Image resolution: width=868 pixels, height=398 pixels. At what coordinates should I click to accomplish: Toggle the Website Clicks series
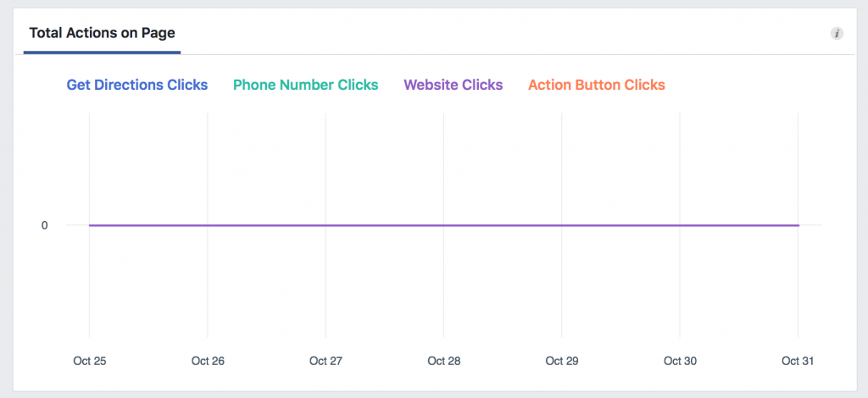(x=453, y=86)
